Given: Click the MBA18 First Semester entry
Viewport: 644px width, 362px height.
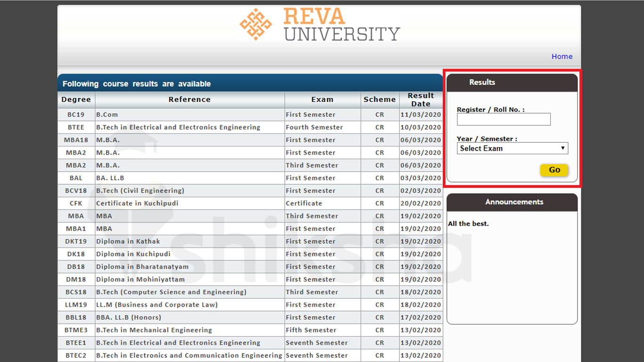Looking at the screenshot, I should point(189,140).
